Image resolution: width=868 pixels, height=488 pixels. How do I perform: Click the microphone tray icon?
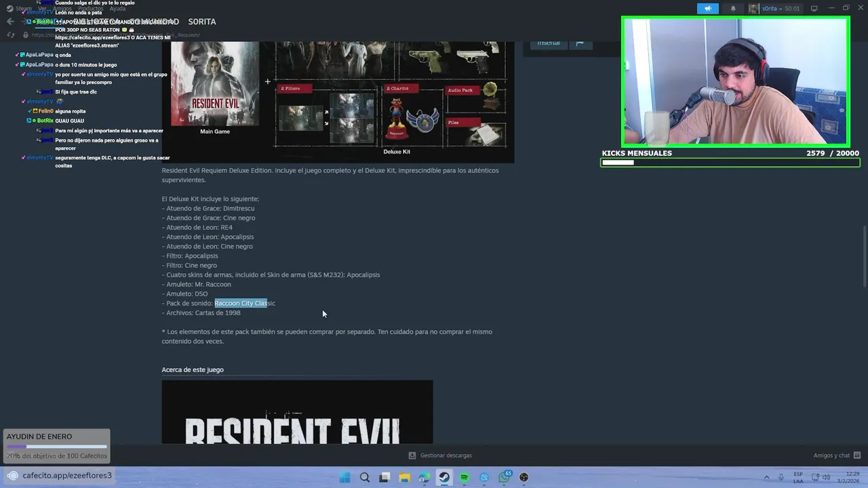[x=781, y=477]
